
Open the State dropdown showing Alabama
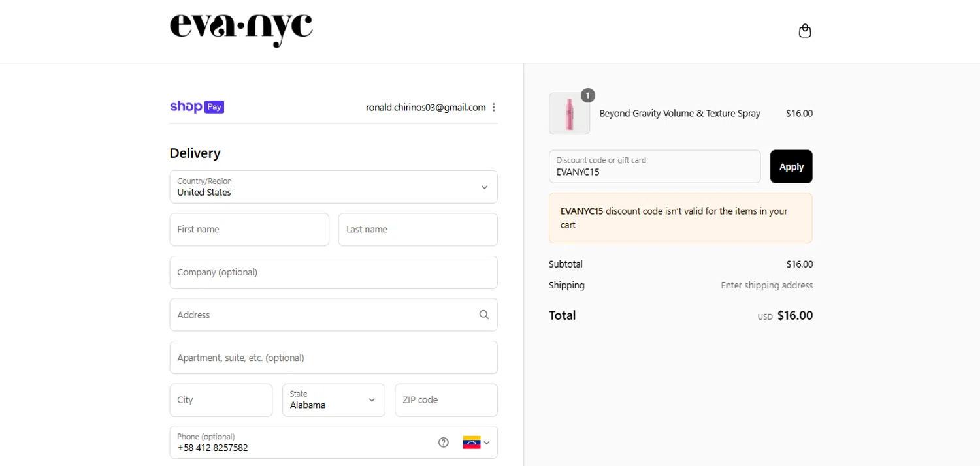tap(333, 399)
